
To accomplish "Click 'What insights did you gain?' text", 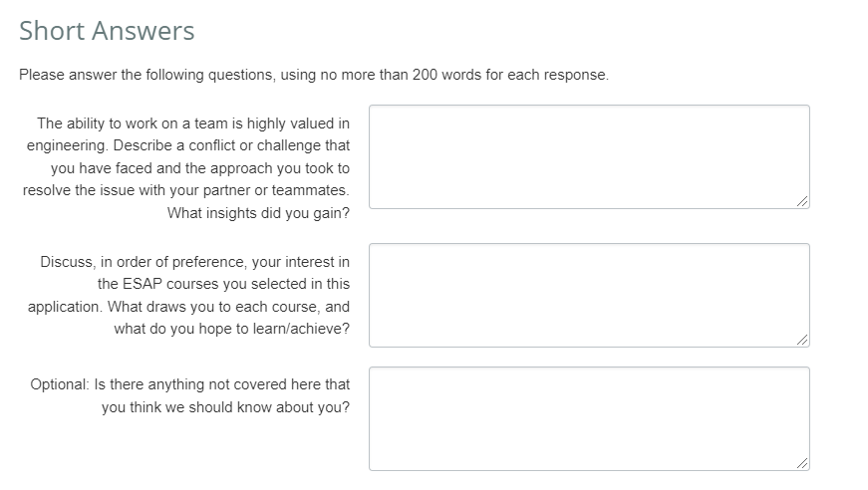I will 258,213.
